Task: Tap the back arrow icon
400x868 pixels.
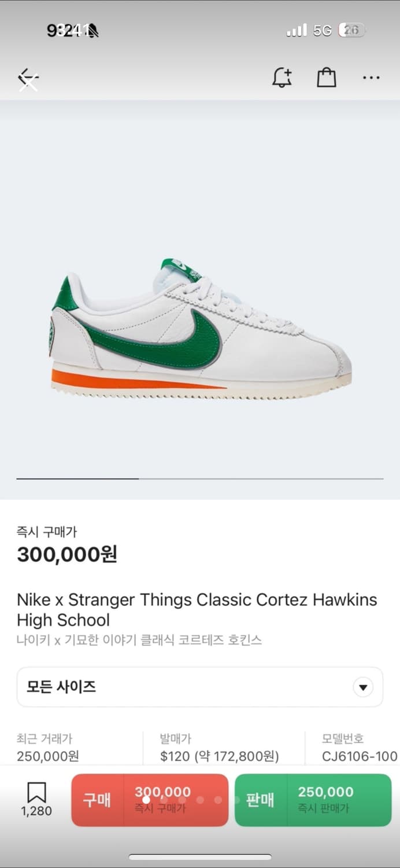Action: click(28, 78)
